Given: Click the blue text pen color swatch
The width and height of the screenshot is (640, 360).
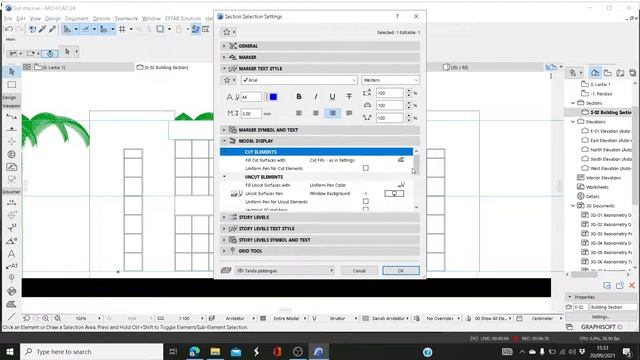Looking at the screenshot, I should (273, 97).
